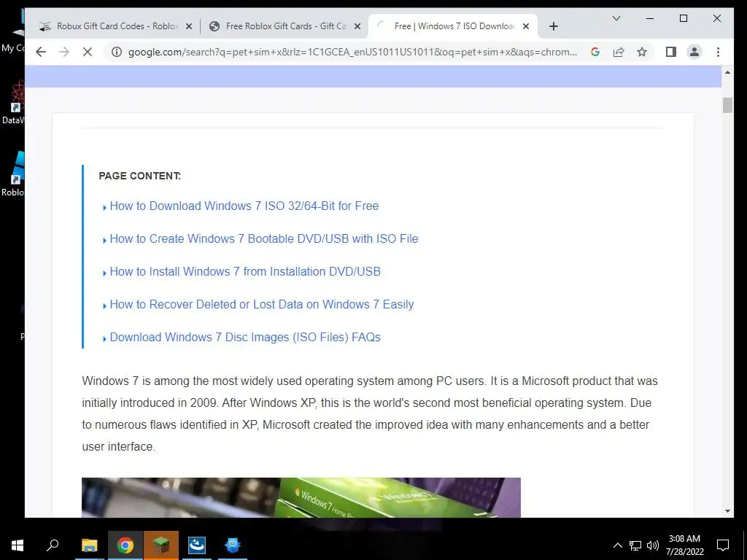The height and width of the screenshot is (560, 747).
Task: Open the notification center icon
Action: [x=723, y=545]
